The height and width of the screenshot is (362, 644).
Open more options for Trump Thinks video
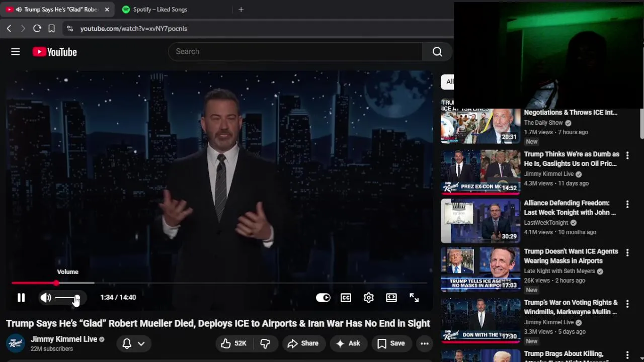point(627,156)
